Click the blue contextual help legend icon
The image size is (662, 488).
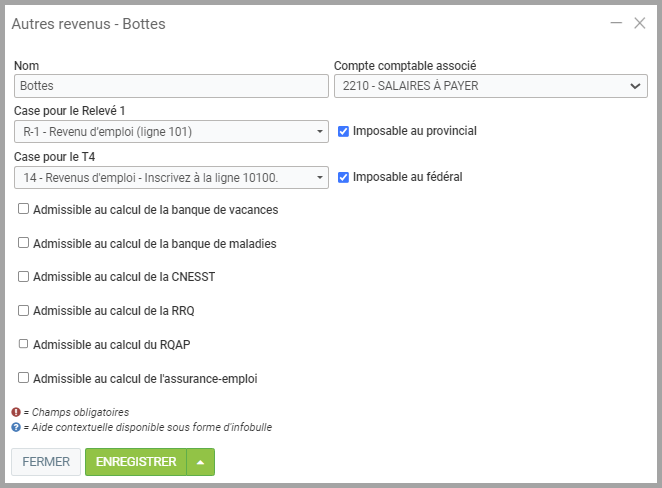point(16,427)
